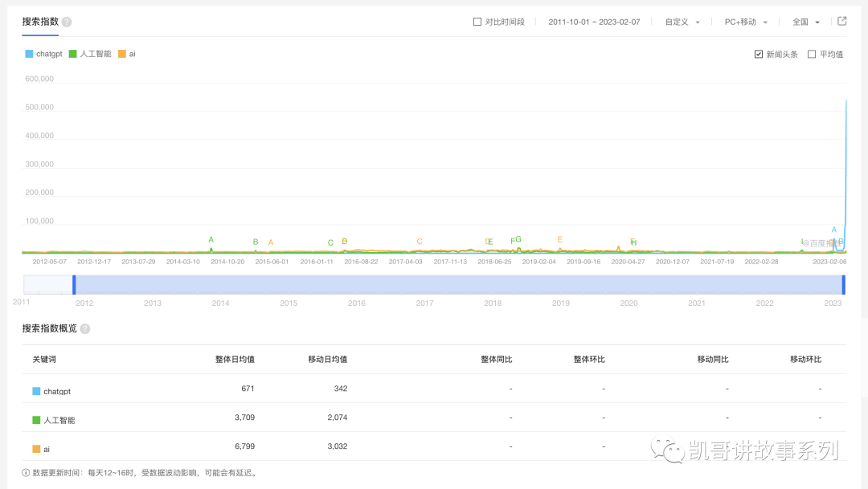Toggle 人工智能 series in chart legend
This screenshot has width=868, height=489.
(x=90, y=54)
